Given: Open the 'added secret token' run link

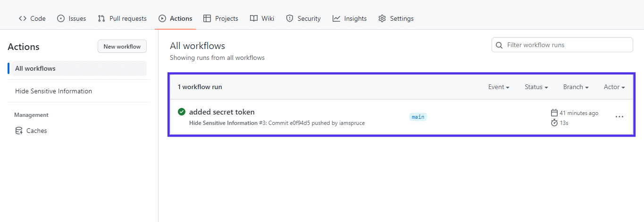Looking at the screenshot, I should [222, 112].
